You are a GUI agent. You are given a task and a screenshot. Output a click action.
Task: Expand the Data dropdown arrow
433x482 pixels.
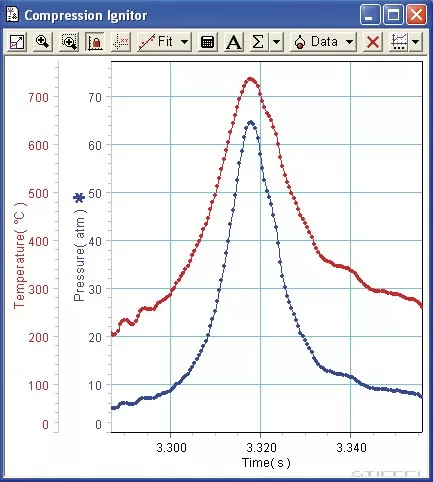point(349,42)
